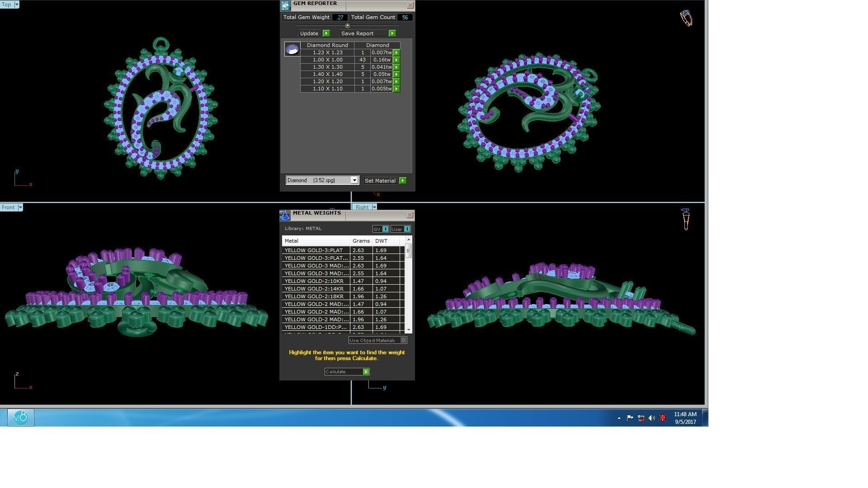Image resolution: width=868 pixels, height=488 pixels.
Task: Select the Right viewport label
Action: 362,207
